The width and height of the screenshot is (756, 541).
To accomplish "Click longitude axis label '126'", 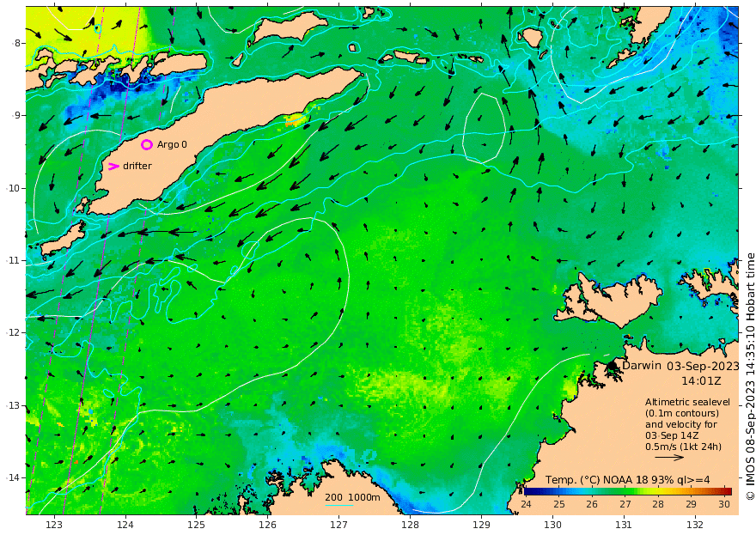I will 267,525.
